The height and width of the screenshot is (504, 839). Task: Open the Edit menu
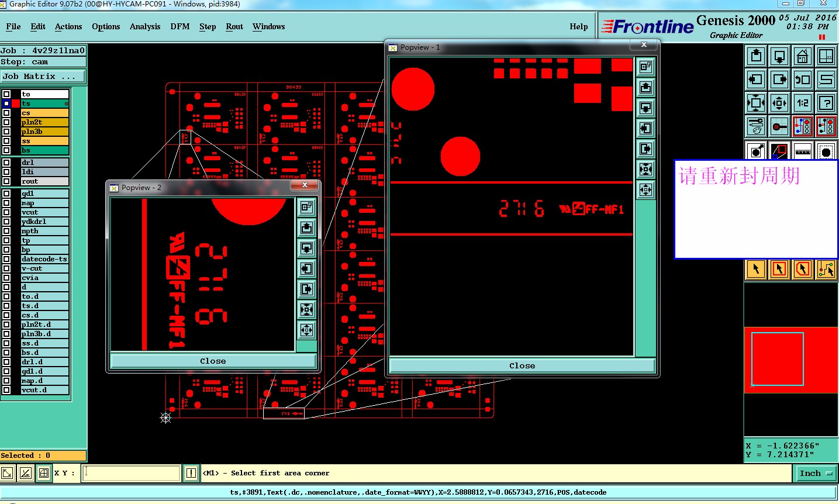pyautogui.click(x=38, y=26)
